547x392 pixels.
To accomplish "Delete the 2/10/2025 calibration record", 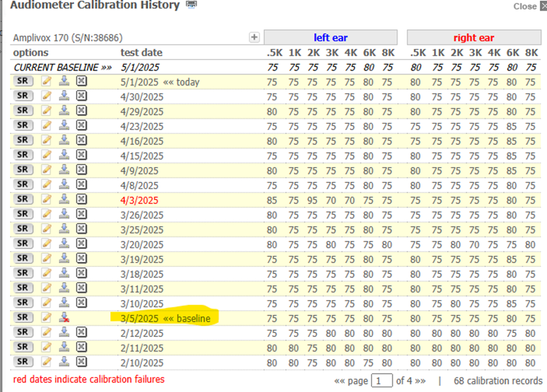I will pos(81,362).
